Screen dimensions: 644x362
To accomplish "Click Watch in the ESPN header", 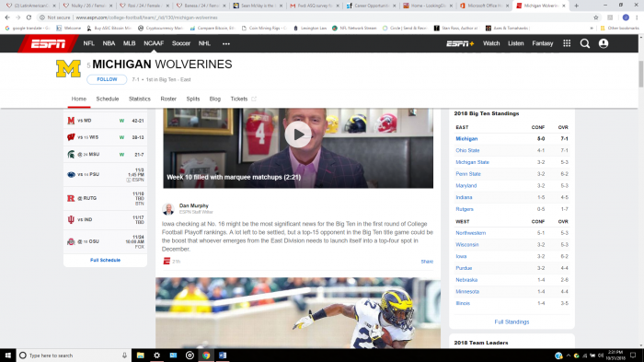I will pos(491,43).
